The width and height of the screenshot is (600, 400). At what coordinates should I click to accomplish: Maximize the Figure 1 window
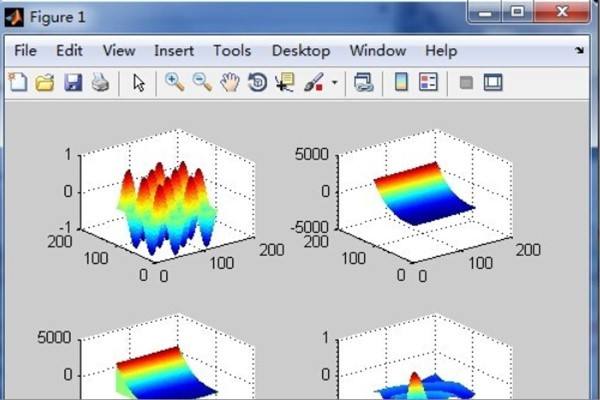[x=517, y=11]
